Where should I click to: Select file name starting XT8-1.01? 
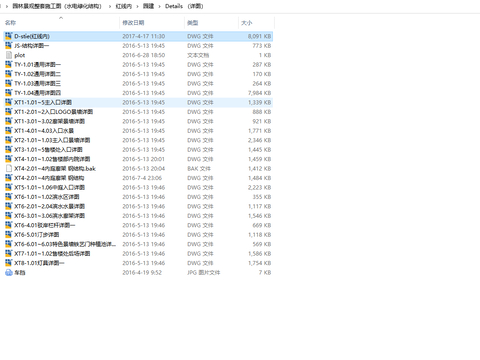coord(39,263)
